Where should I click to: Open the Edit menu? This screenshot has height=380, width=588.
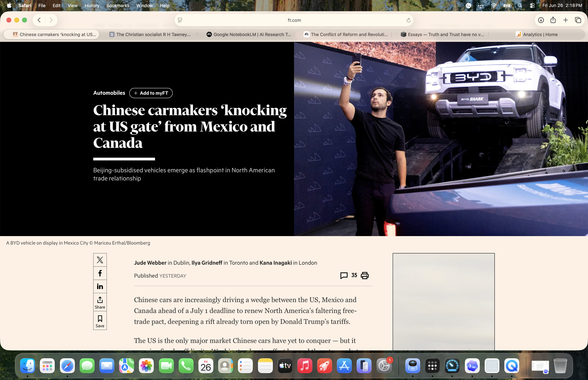tap(56, 5)
